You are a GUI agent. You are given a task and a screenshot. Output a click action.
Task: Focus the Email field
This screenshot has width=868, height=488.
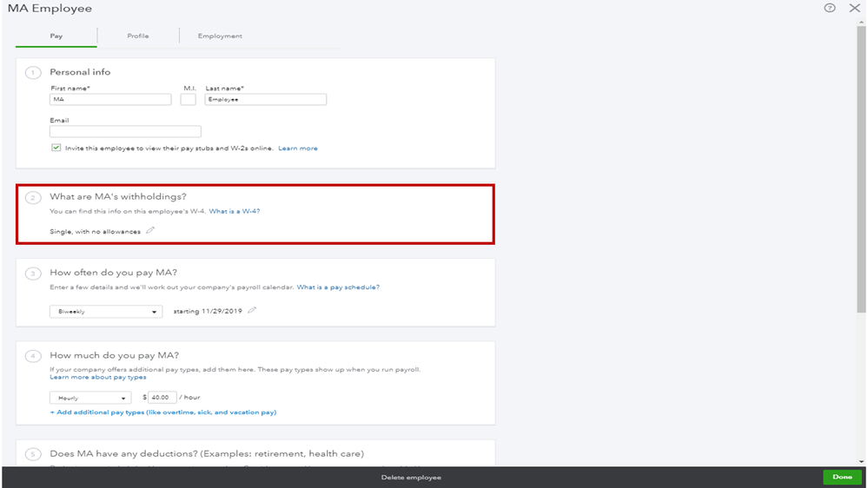(125, 132)
